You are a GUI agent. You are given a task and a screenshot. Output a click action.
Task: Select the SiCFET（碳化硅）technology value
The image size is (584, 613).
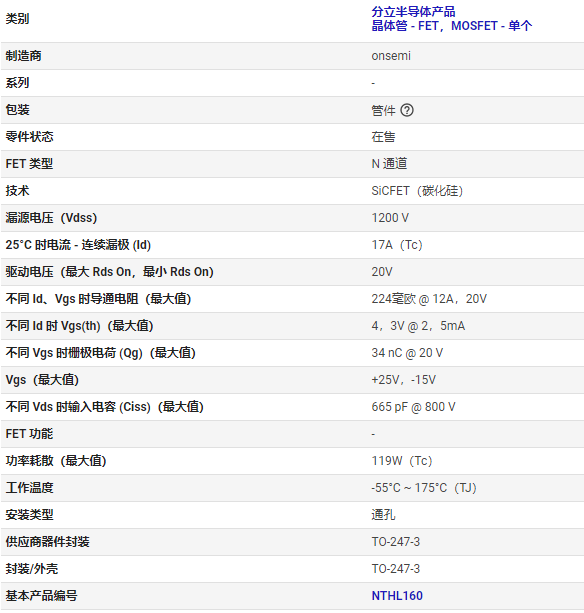(417, 191)
